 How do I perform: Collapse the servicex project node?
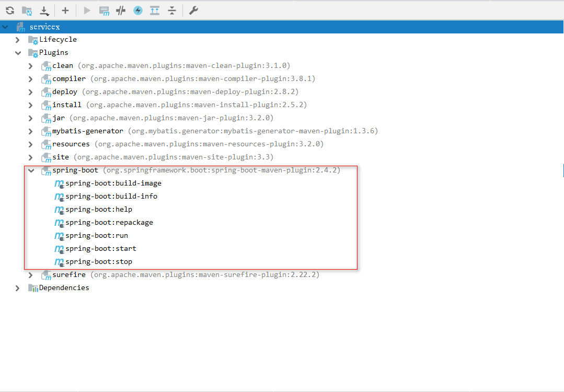5,27
